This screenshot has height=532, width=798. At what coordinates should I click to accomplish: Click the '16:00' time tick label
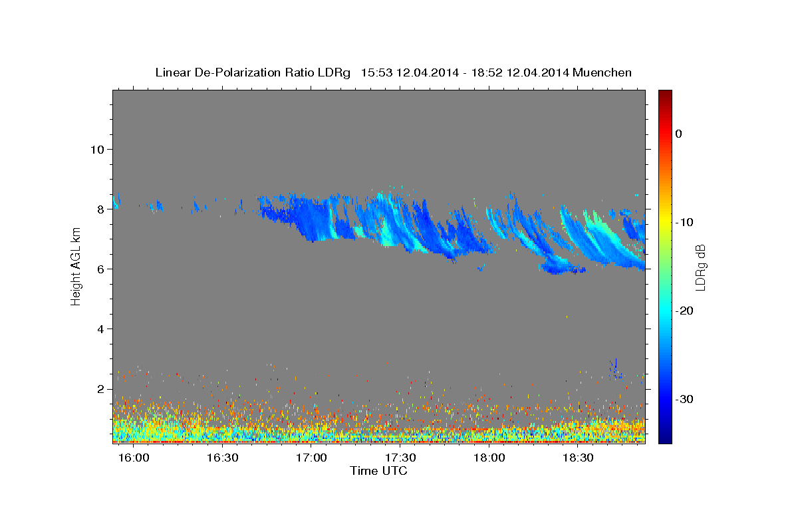click(x=134, y=458)
